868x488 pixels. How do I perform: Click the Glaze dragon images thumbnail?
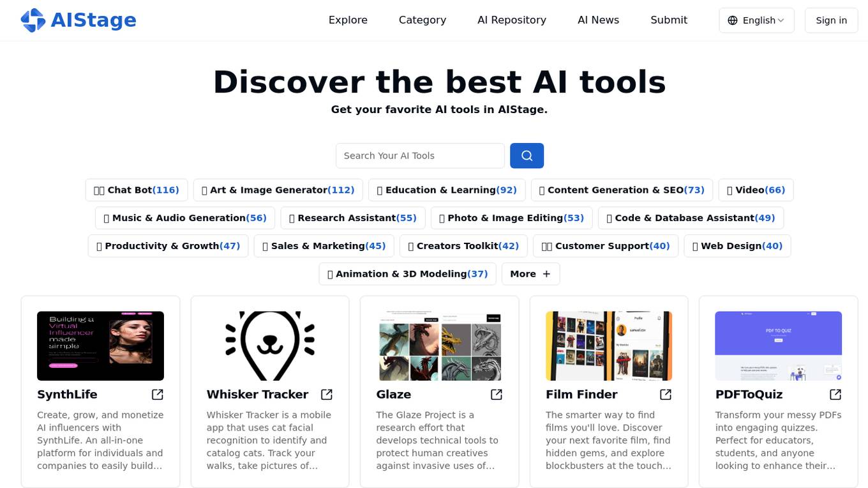coord(439,346)
